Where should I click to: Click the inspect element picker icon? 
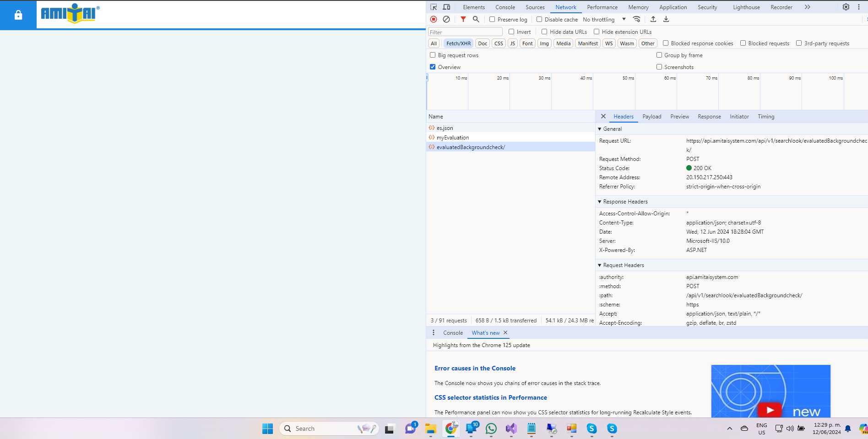pyautogui.click(x=434, y=7)
